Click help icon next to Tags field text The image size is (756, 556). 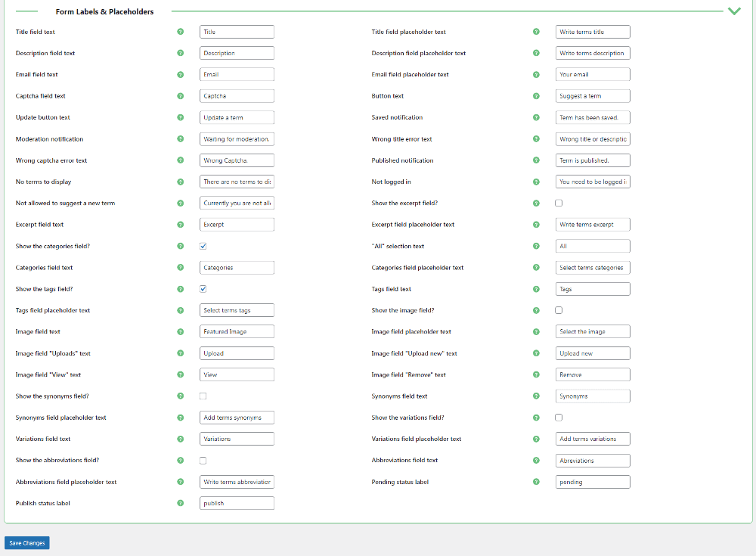[x=536, y=289]
